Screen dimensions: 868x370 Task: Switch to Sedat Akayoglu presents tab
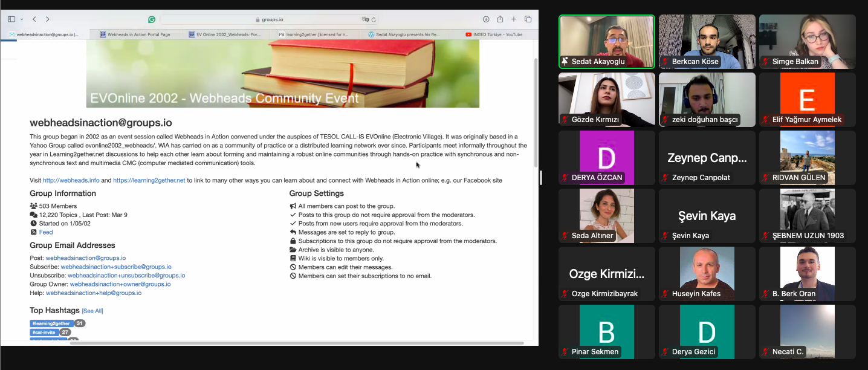pyautogui.click(x=403, y=34)
